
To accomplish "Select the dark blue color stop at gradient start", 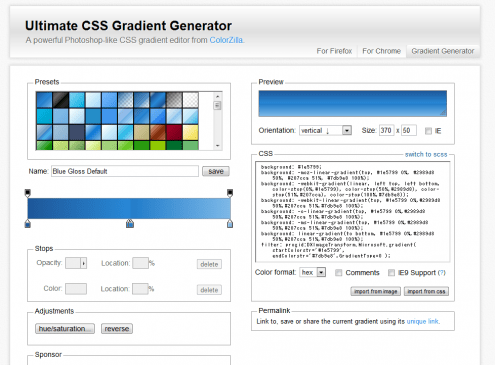I will point(28,224).
